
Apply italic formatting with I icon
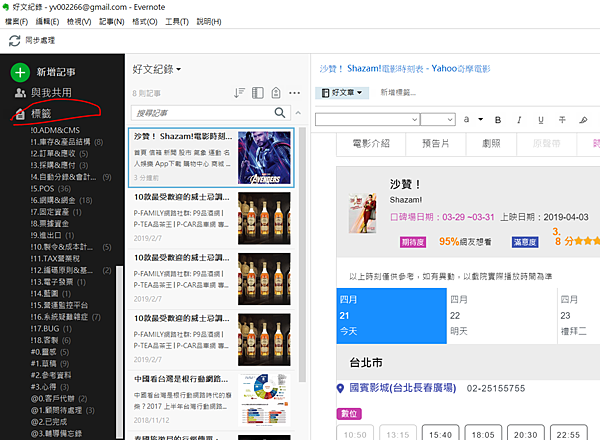(519, 120)
